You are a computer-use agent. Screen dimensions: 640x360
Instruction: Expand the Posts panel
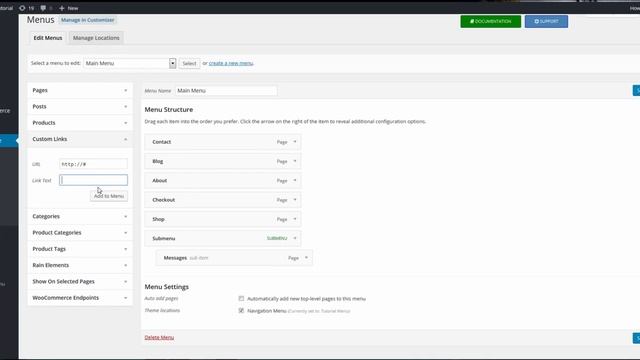[x=80, y=107]
